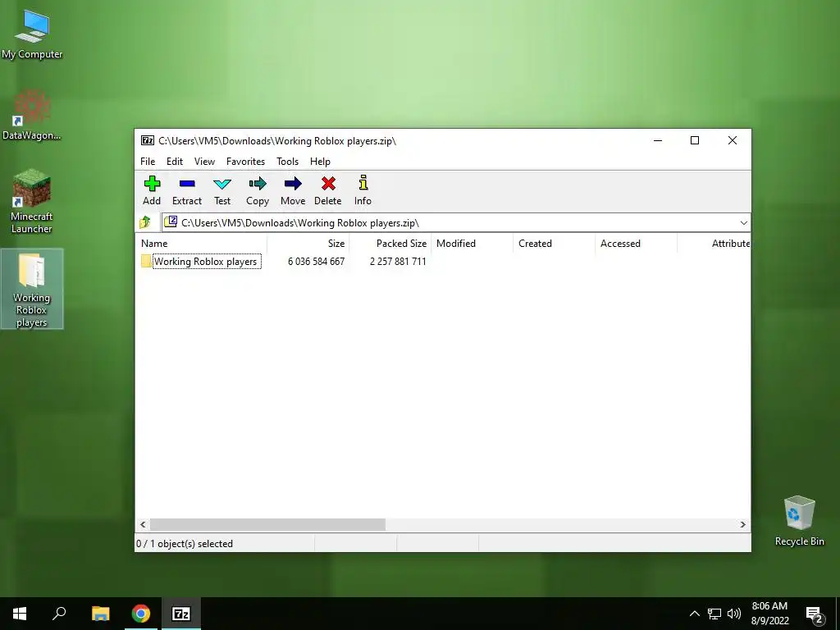Sort by Accessed column header

[636, 243]
